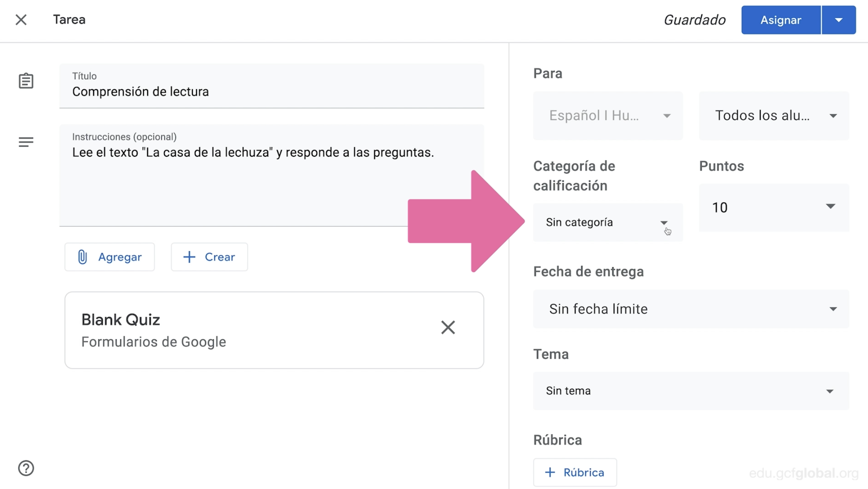
Task: Click the Asignar button
Action: (781, 20)
